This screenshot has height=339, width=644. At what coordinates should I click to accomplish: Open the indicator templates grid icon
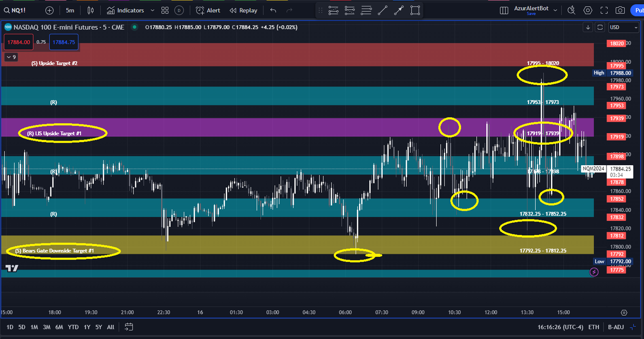click(x=165, y=10)
